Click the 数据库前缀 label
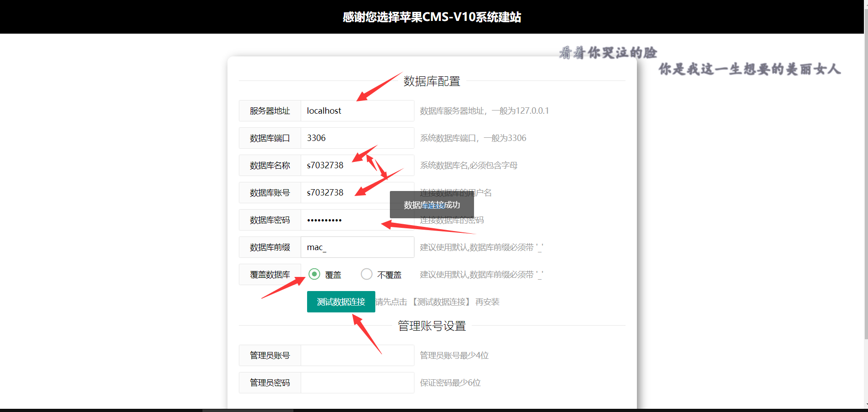 tap(270, 247)
